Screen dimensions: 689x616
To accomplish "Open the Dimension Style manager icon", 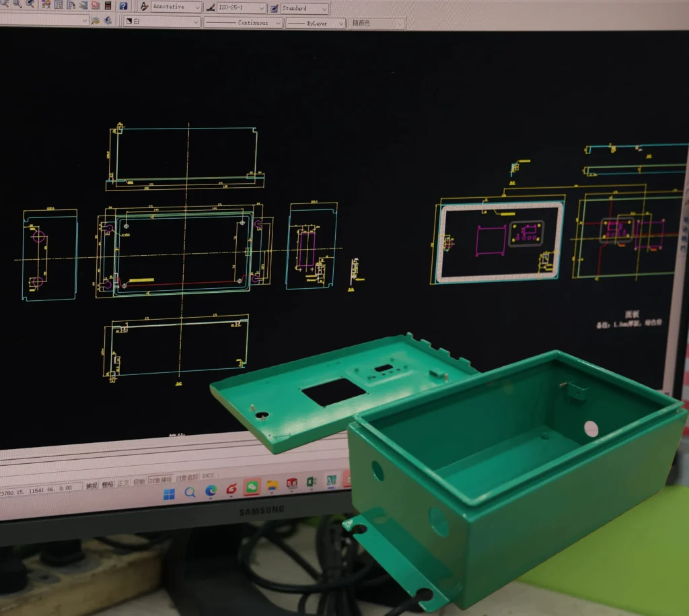I will [x=211, y=8].
